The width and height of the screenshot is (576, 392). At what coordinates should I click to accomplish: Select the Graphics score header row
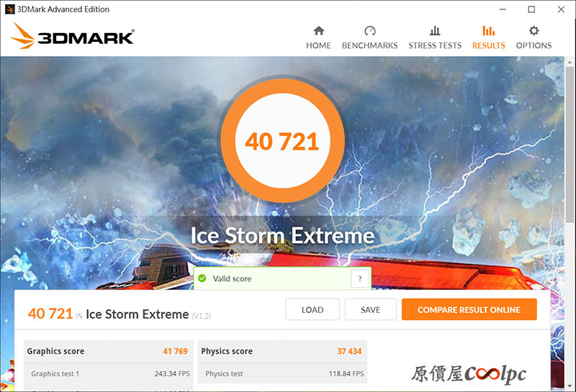pos(108,351)
